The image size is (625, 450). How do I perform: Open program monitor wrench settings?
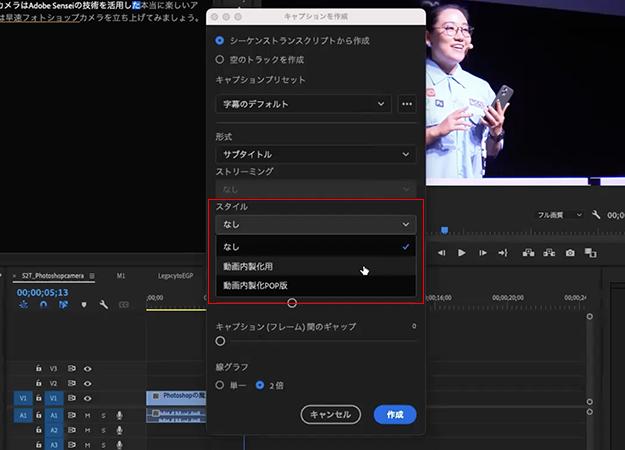596,215
